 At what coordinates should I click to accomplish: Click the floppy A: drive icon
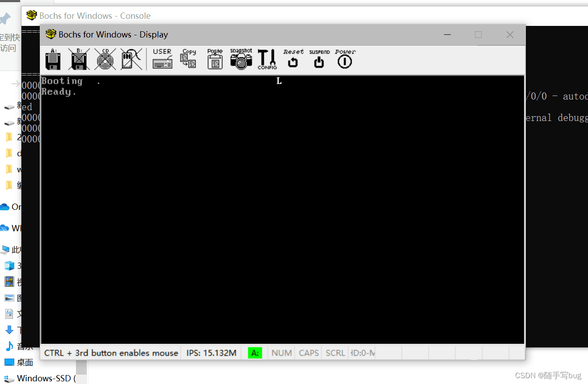(53, 59)
